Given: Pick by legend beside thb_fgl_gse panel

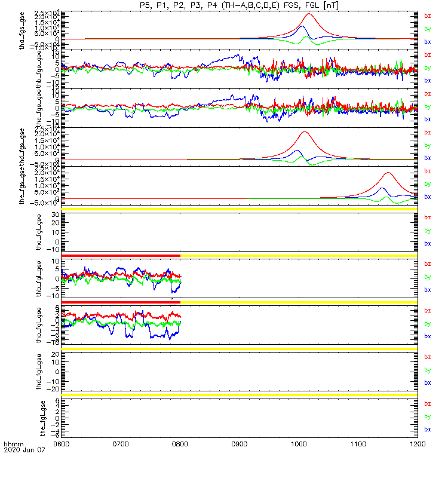Looking at the screenshot, I should pyautogui.click(x=428, y=277).
